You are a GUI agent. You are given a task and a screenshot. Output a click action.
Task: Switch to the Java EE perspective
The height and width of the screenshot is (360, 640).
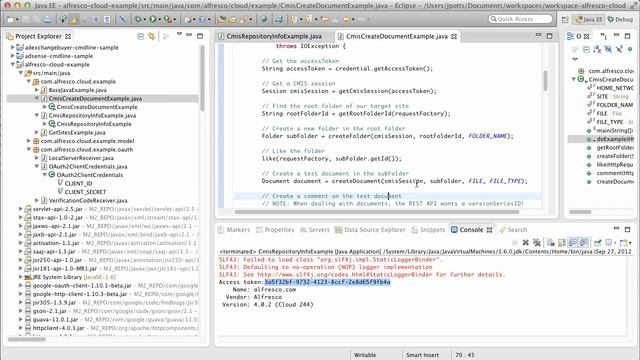(x=588, y=19)
